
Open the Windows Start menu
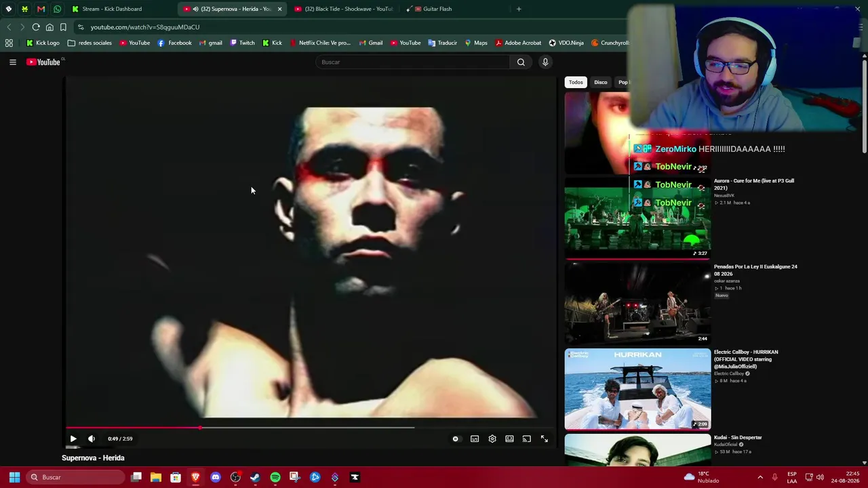(14, 477)
